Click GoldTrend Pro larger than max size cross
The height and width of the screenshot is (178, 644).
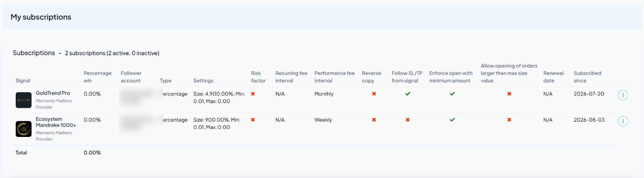509,94
